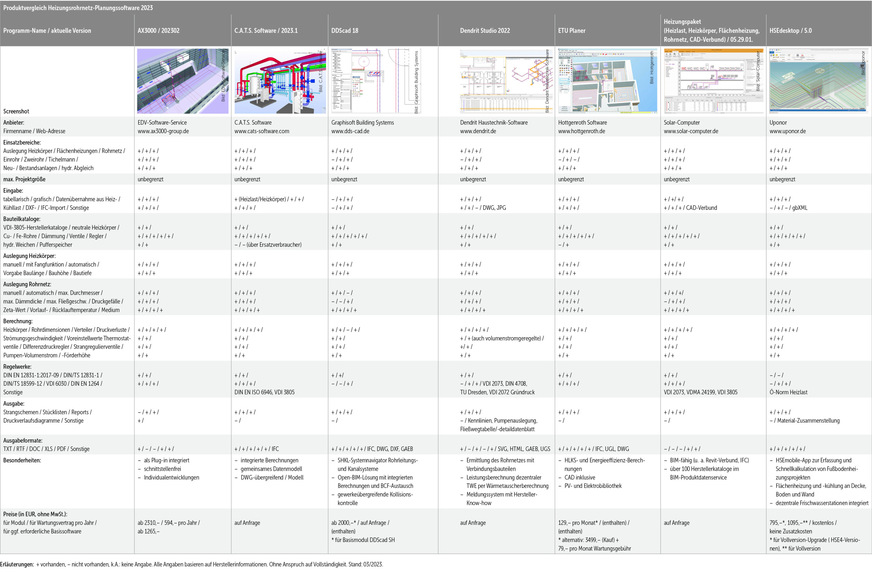Click the Dendrit Studio 2022 column header
This screenshot has height=572, width=872.
492,32
